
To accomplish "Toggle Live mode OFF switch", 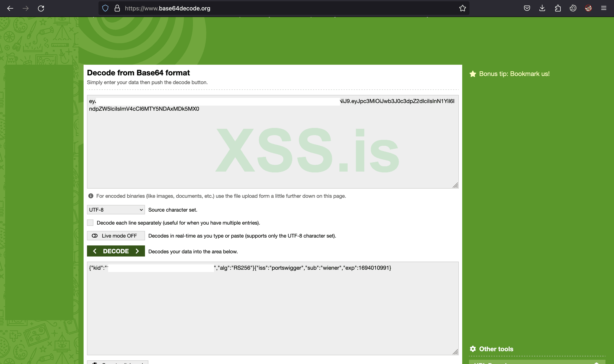I will click(x=116, y=236).
